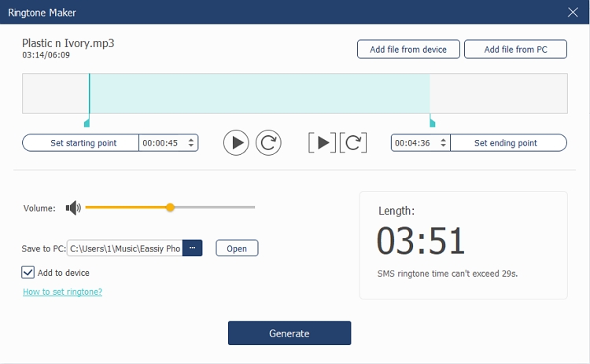Viewport: 590px width, 364px height.
Task: Click the volume slider handle
Action: 170,208
